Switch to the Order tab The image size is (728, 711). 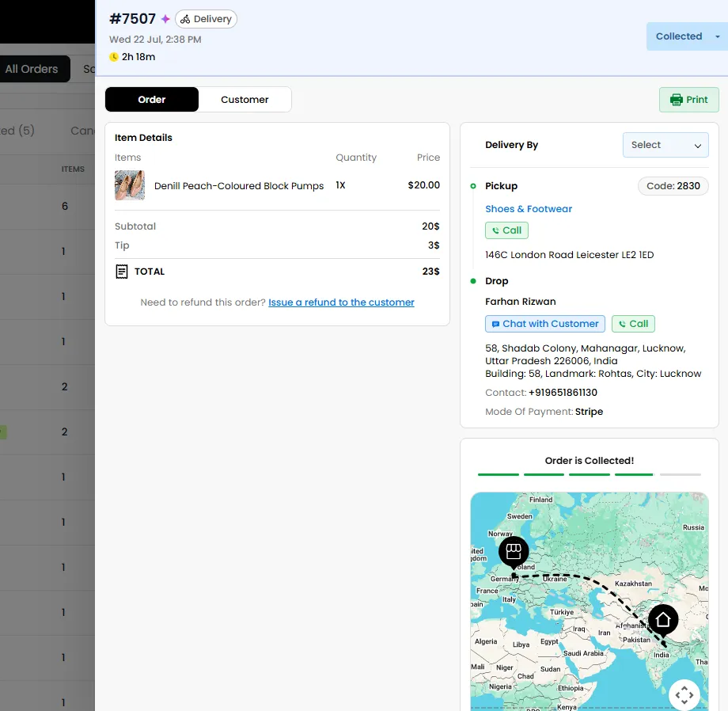[152, 100]
